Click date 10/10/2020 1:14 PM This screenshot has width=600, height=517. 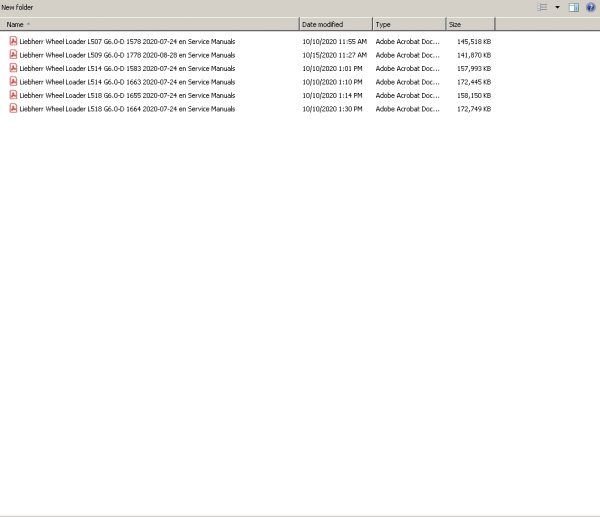point(332,95)
